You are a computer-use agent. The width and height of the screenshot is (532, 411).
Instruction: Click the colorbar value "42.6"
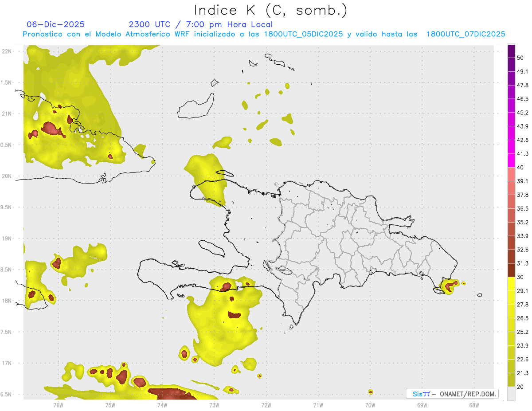tap(523, 140)
